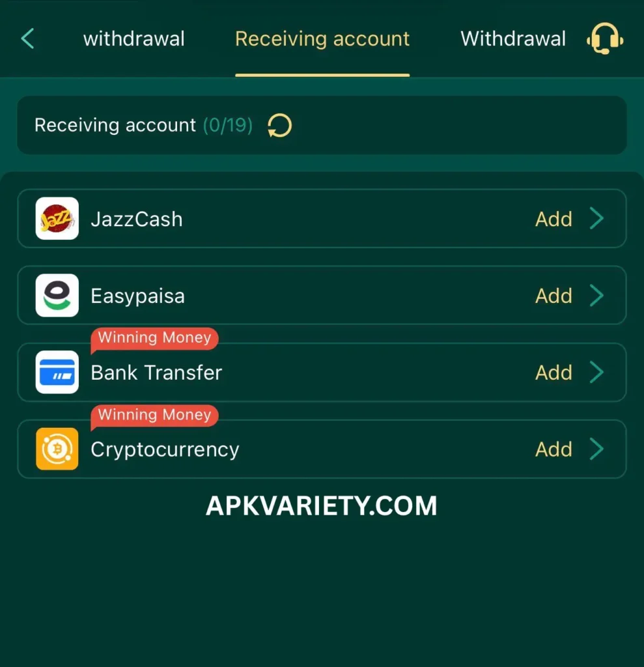Tap the JazzCash logo icon
This screenshot has height=667, width=644.
pos(57,218)
